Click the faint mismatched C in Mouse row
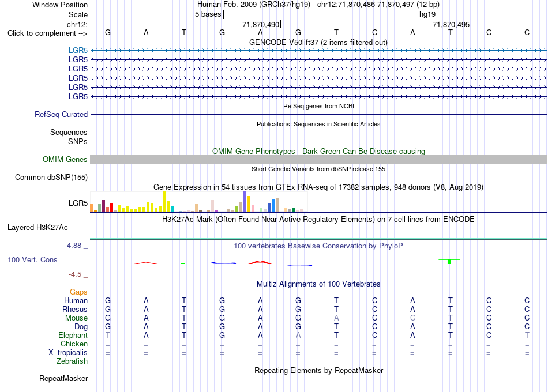 (412, 318)
